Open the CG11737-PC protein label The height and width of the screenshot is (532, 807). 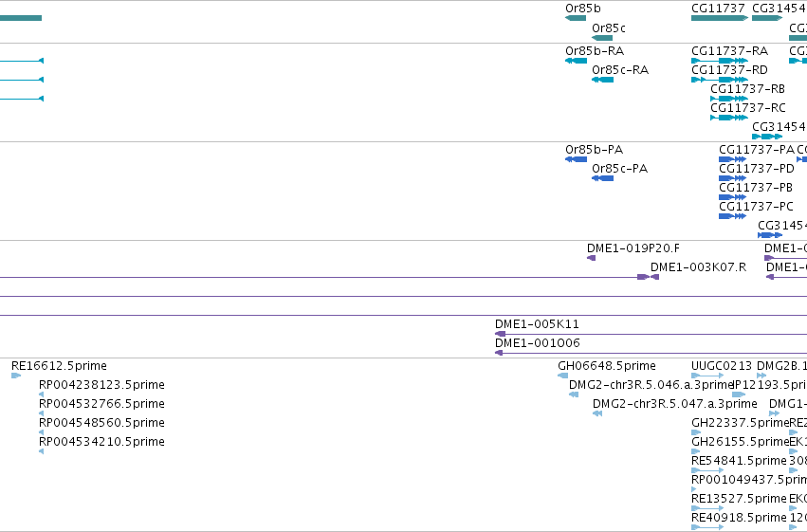tap(756, 207)
